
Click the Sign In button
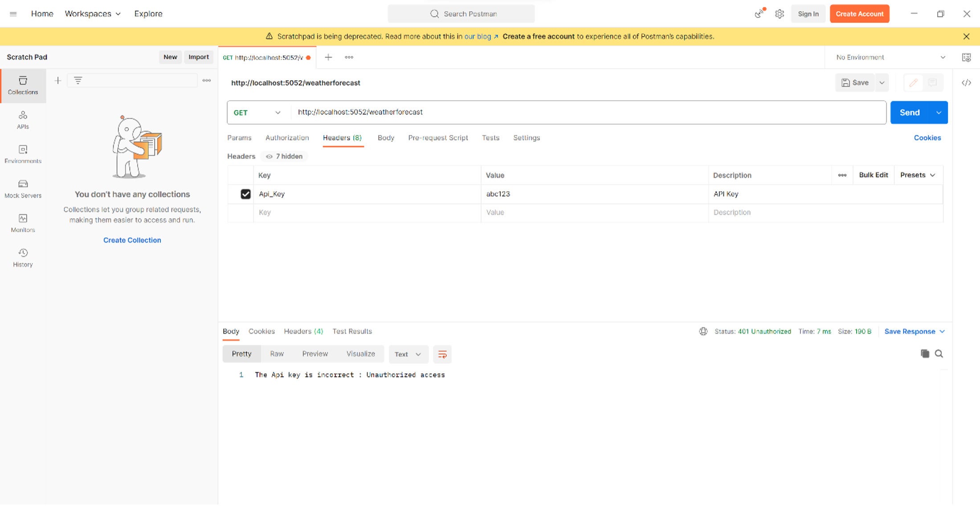(x=808, y=14)
